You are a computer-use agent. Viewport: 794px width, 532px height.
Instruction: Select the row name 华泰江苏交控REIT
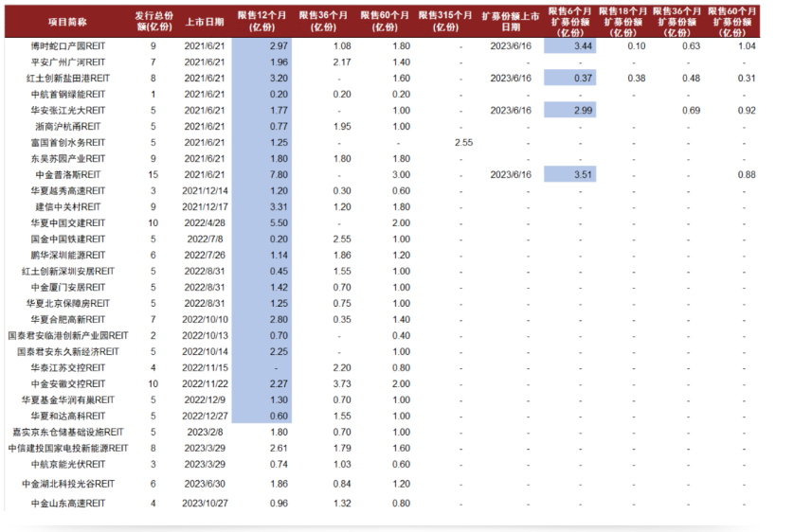68,368
